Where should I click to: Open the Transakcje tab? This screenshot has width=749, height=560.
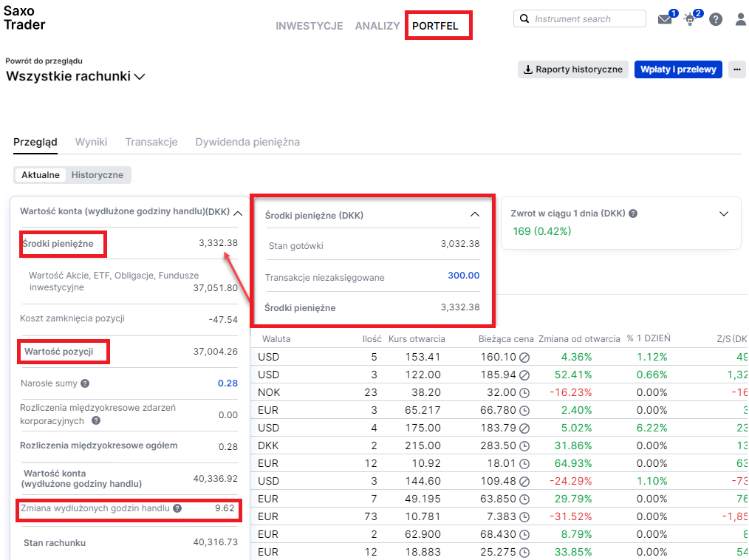[151, 142]
